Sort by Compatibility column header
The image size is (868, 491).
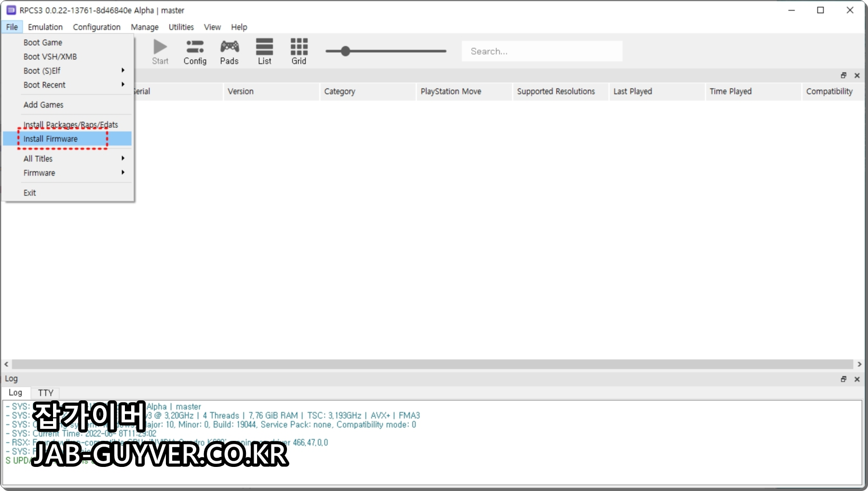pos(833,92)
